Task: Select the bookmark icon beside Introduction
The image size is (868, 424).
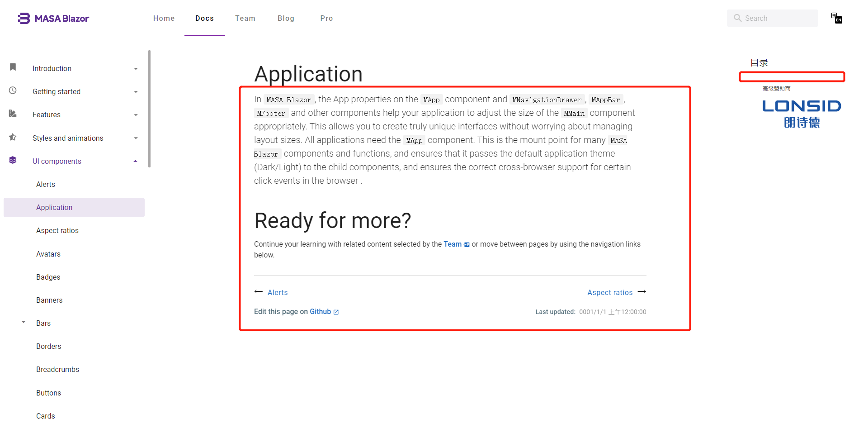Action: 13,67
